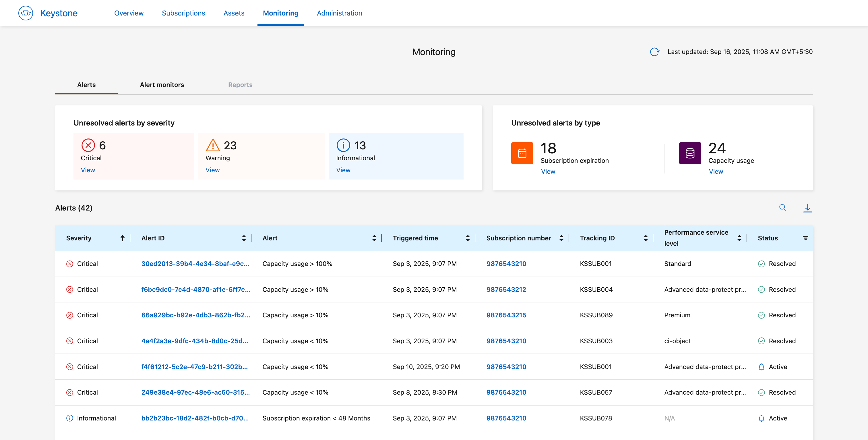Click the refresh icon next to Last updated
The width and height of the screenshot is (868, 440).
654,52
